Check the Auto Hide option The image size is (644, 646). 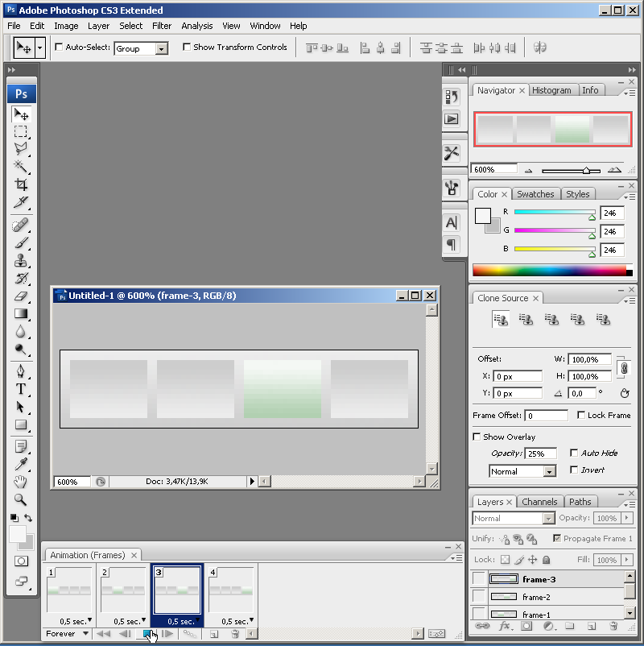point(574,453)
